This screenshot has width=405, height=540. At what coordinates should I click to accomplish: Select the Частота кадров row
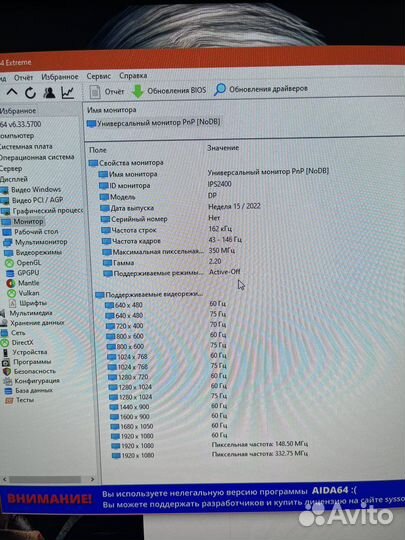click(132, 241)
